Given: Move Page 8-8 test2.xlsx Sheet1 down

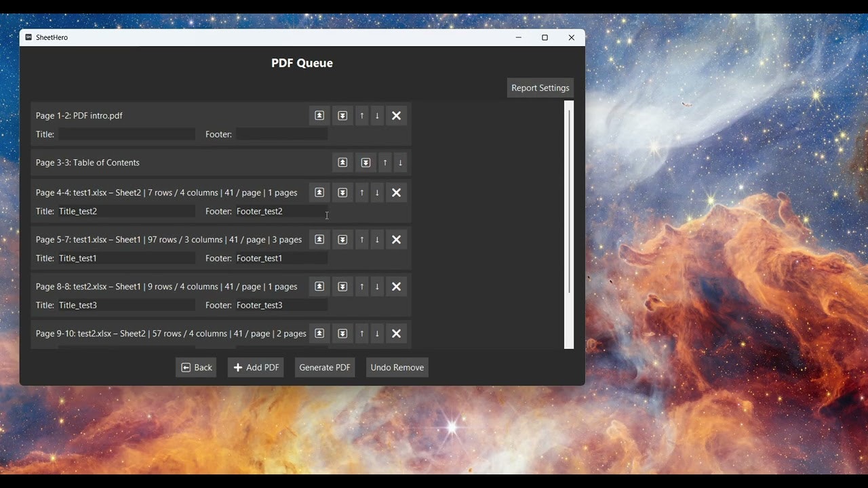Looking at the screenshot, I should pos(377,287).
